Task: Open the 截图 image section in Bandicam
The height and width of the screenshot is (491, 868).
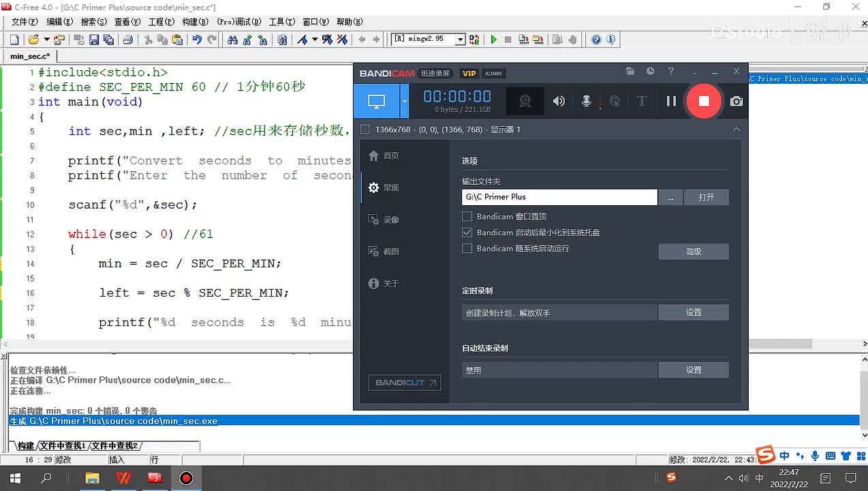Action: (384, 252)
